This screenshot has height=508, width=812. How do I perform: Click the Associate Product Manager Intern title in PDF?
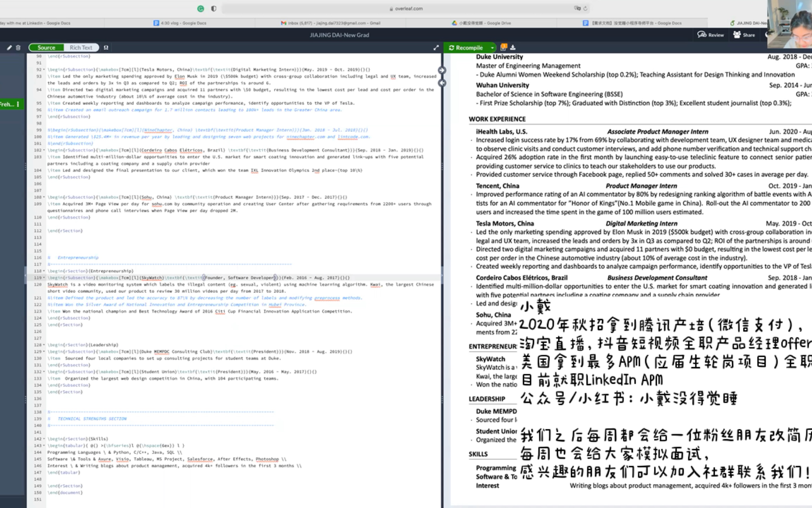(658, 132)
